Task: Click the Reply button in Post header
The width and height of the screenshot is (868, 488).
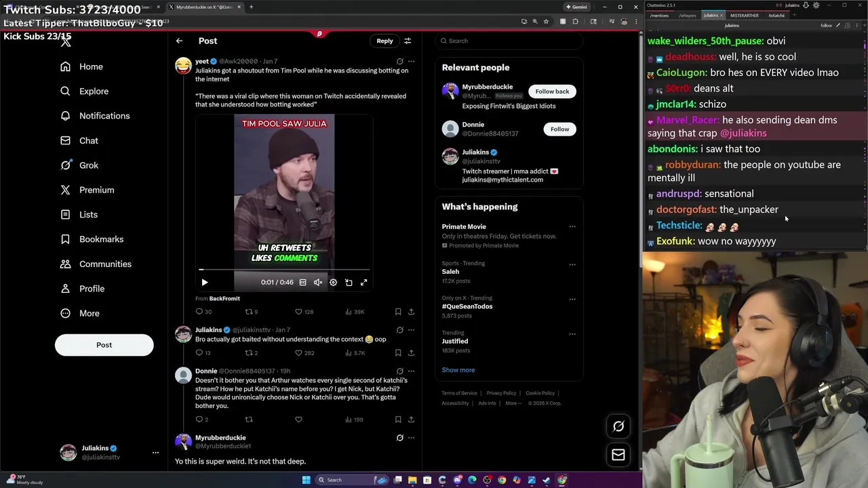Action: [x=384, y=41]
